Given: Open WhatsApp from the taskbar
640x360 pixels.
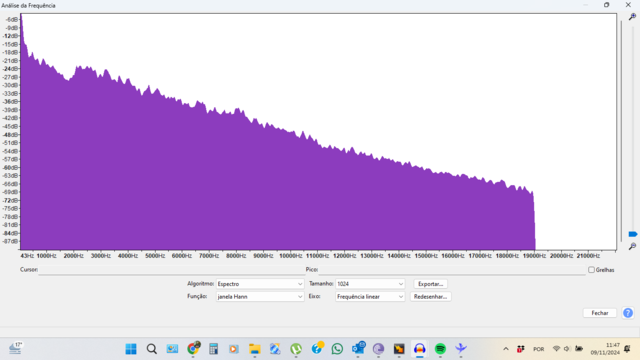Looking at the screenshot, I should tap(337, 349).
